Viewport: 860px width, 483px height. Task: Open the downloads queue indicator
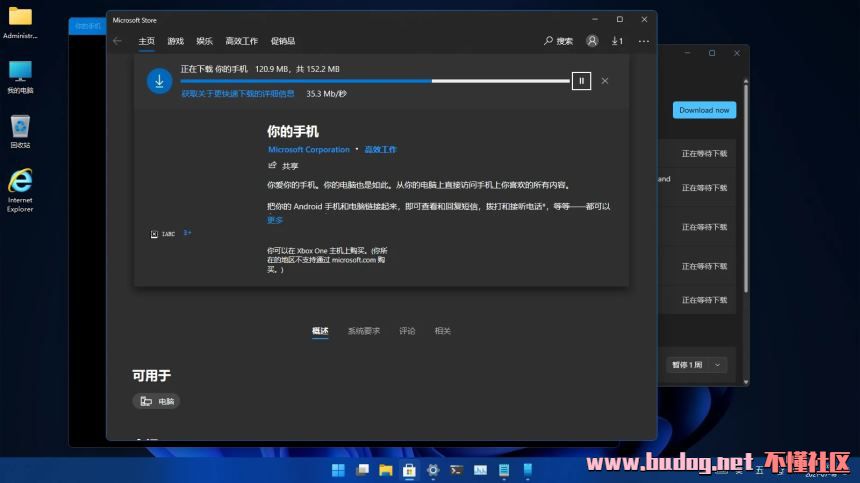pyautogui.click(x=617, y=41)
